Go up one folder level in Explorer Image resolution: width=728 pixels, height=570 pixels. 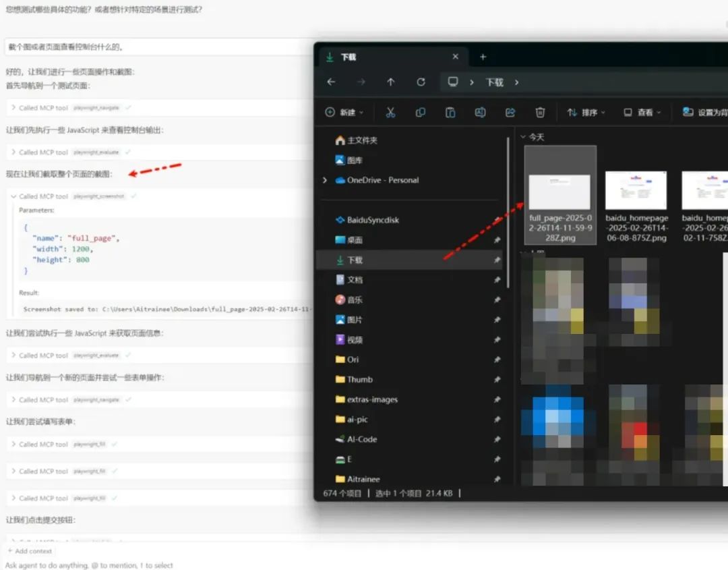click(x=390, y=82)
